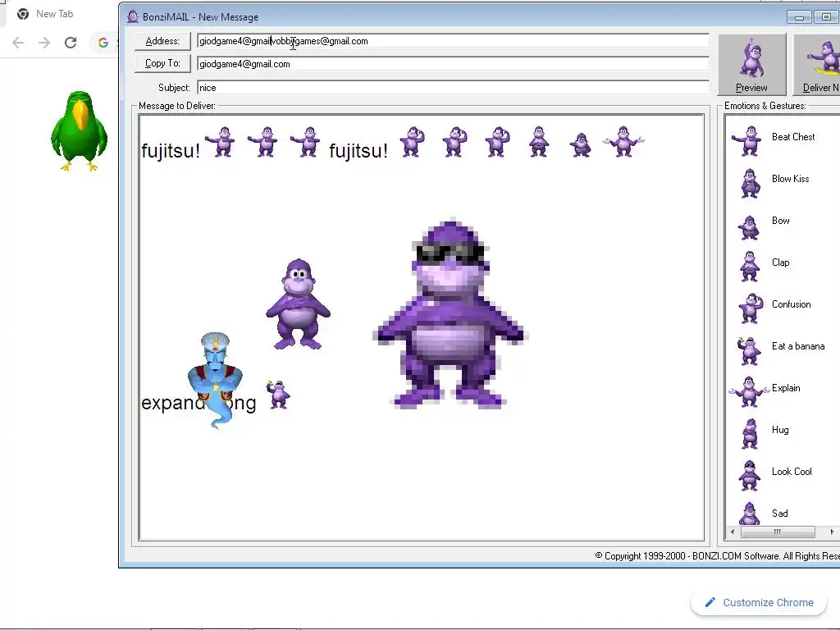
Task: Select the Beat Chest gesture icon
Action: (x=747, y=141)
